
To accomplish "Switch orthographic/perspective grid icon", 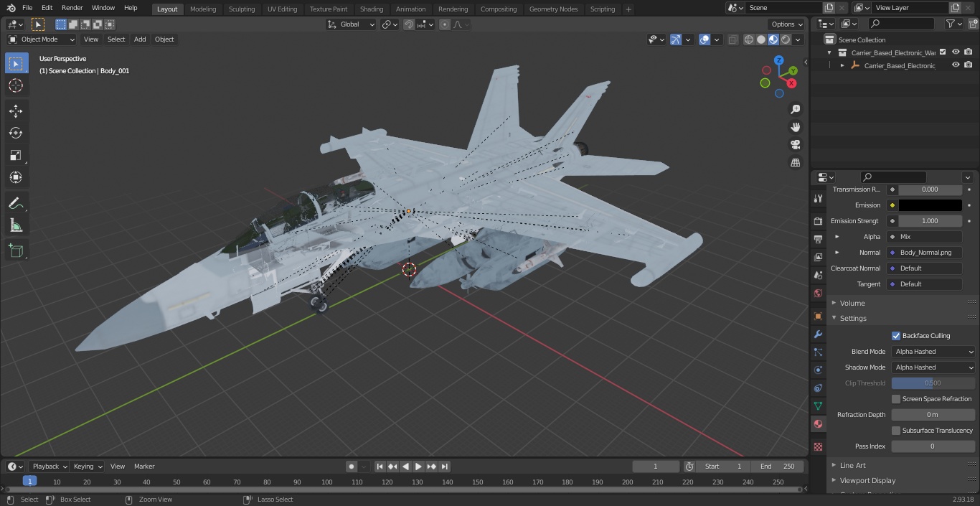I will [x=796, y=163].
